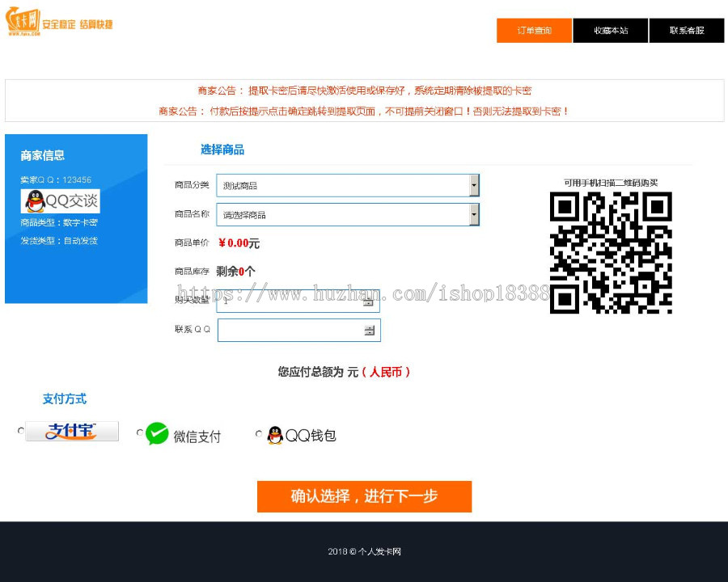Click the 选择商品 heading
The width and height of the screenshot is (728, 582).
222,150
